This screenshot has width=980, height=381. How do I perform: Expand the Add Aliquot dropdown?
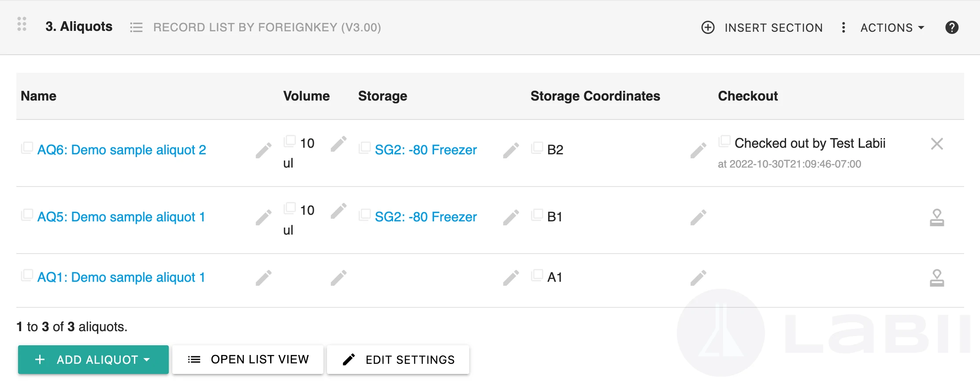click(x=93, y=359)
